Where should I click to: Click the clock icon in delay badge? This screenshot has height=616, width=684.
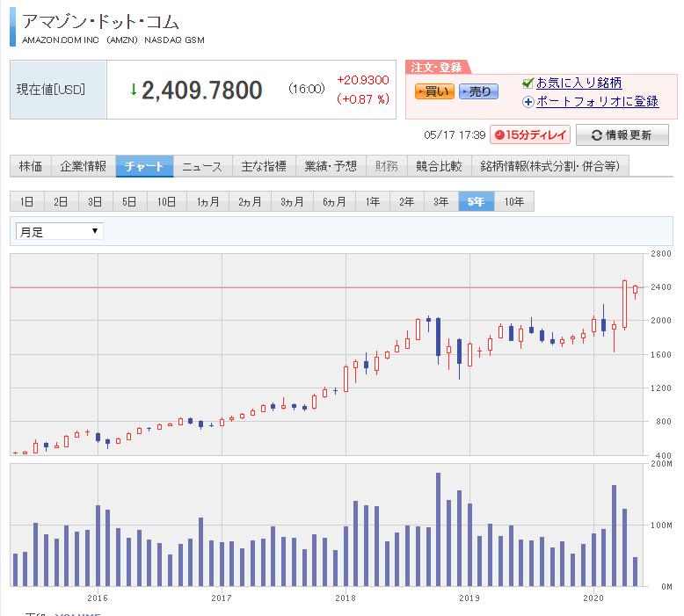pos(499,134)
